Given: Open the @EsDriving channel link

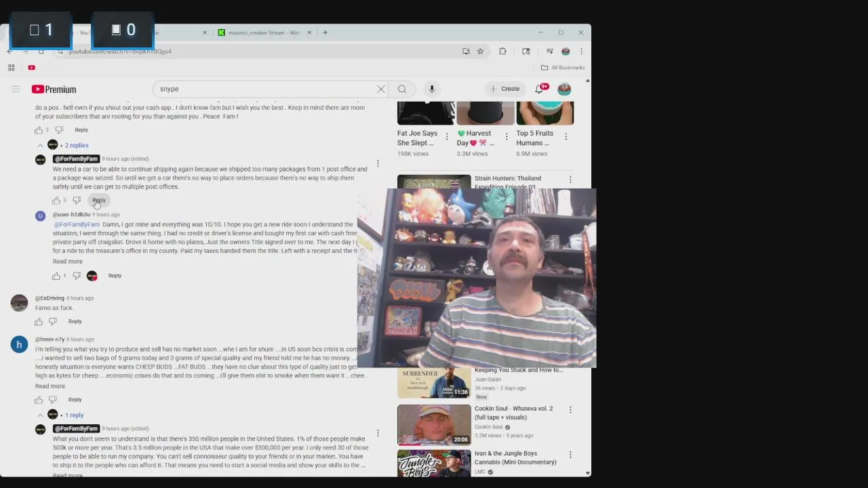Looking at the screenshot, I should (50, 298).
